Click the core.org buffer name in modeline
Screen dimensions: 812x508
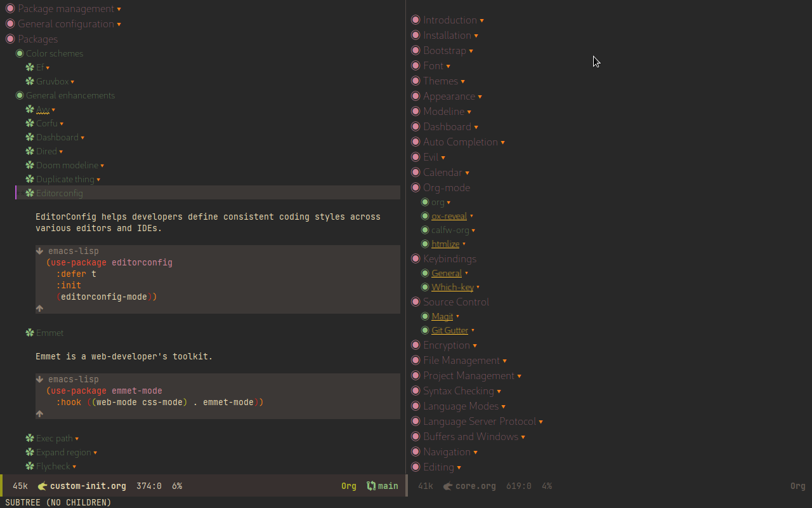tap(476, 486)
